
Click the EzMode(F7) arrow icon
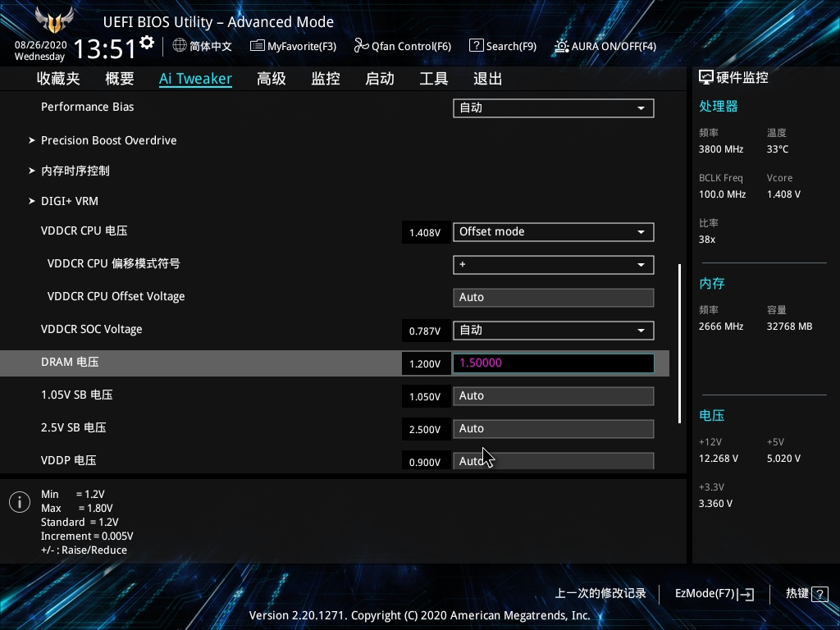tap(746, 594)
